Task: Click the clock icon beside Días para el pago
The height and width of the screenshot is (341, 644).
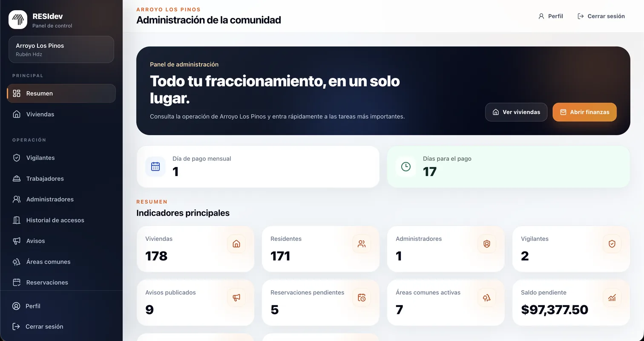Action: point(406,167)
